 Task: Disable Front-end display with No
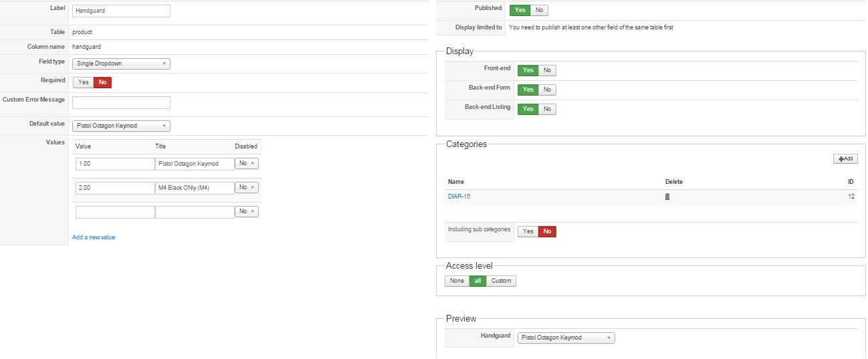coord(547,70)
